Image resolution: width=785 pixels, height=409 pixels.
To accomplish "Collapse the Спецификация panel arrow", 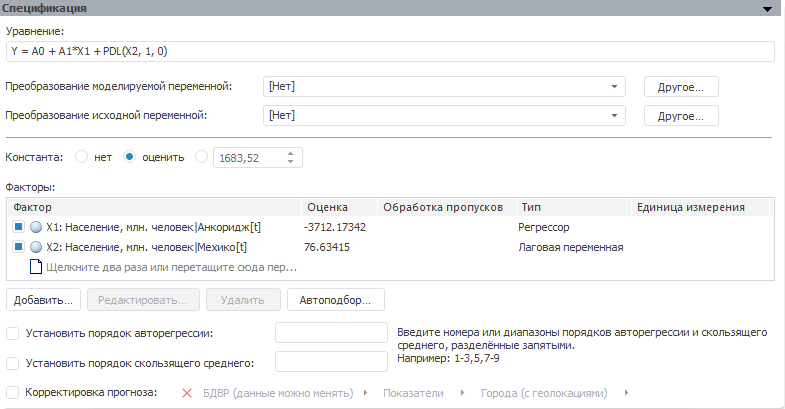I will click(768, 8).
